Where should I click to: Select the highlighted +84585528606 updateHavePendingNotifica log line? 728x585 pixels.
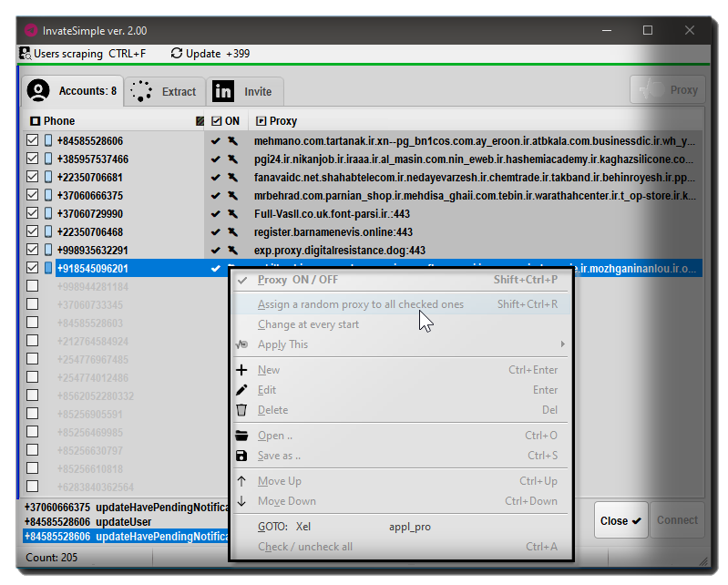click(127, 537)
